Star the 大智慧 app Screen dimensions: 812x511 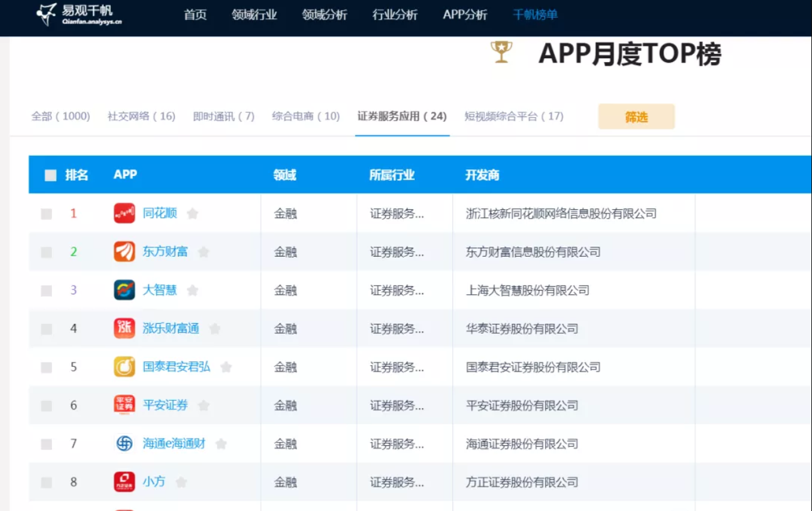192,290
